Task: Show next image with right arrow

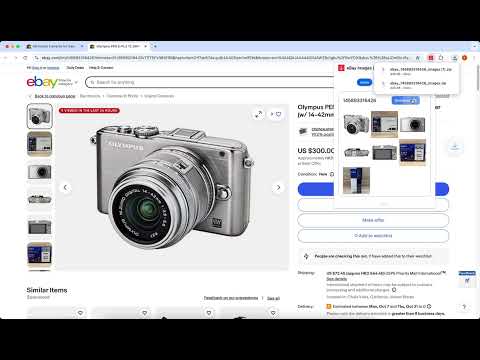Action: click(278, 187)
